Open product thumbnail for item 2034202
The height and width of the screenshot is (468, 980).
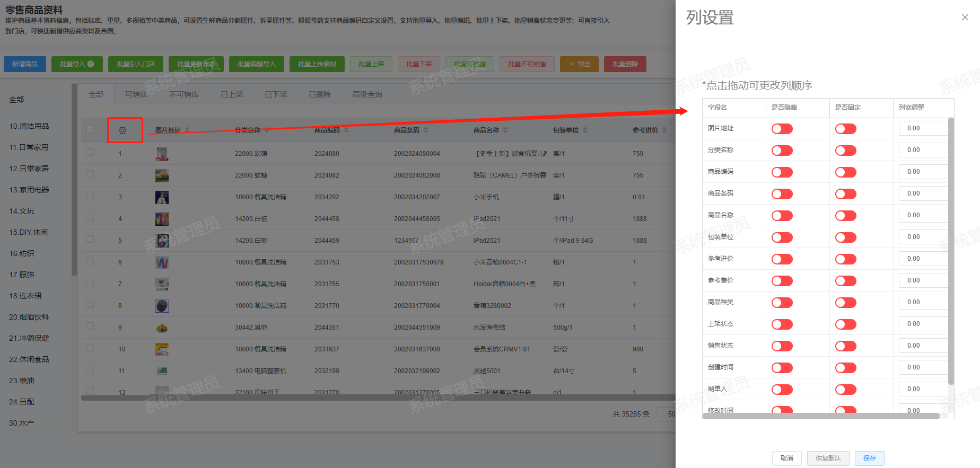click(162, 197)
